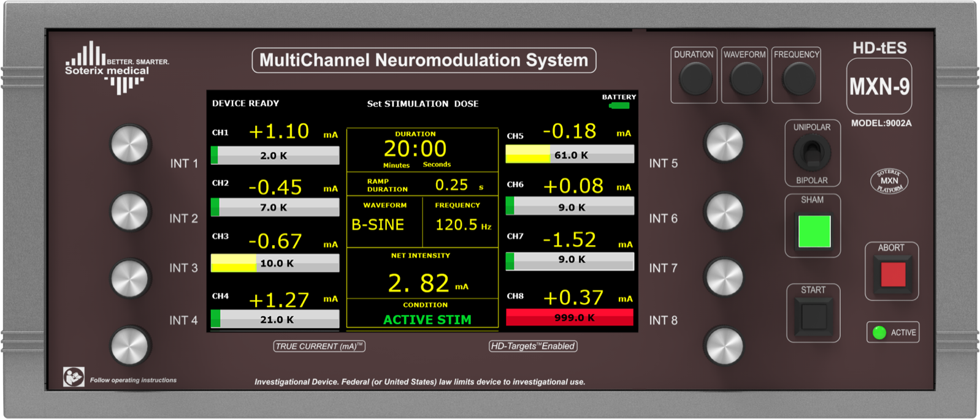Click the MultiChannel Neuromodulation System title
Image resolution: width=980 pixels, height=419 pixels.
pyautogui.click(x=424, y=60)
